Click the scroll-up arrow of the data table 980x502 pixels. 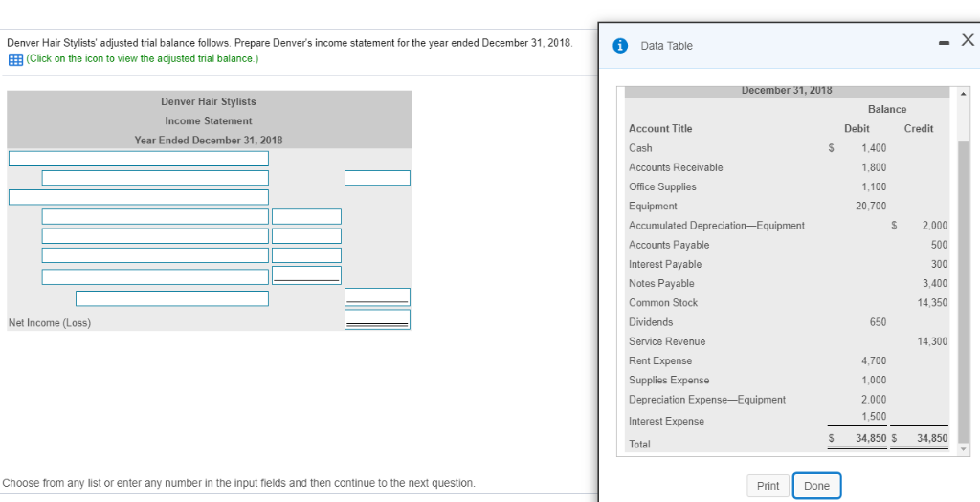click(x=963, y=93)
